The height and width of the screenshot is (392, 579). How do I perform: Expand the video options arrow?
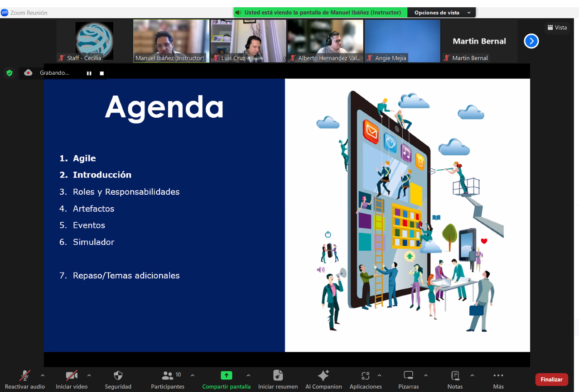click(89, 375)
